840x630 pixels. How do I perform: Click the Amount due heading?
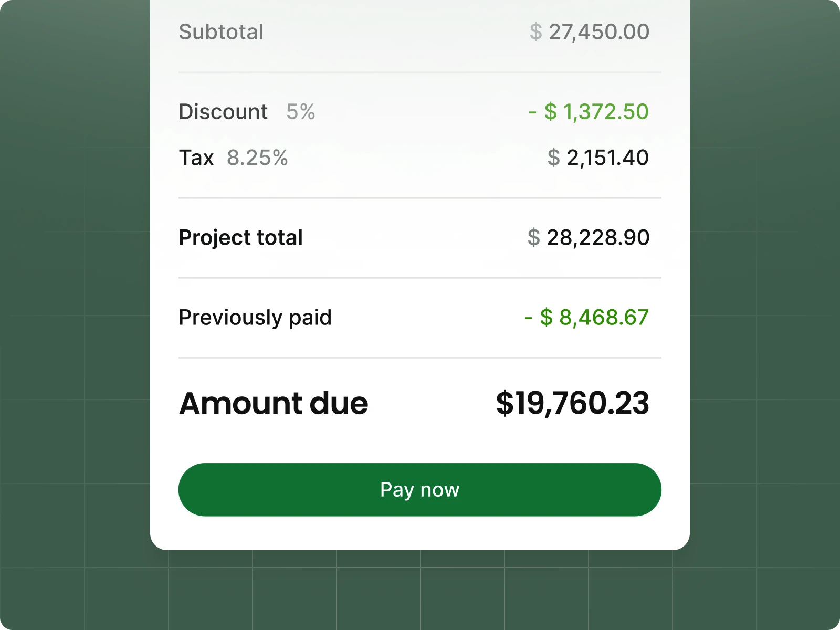tap(273, 403)
